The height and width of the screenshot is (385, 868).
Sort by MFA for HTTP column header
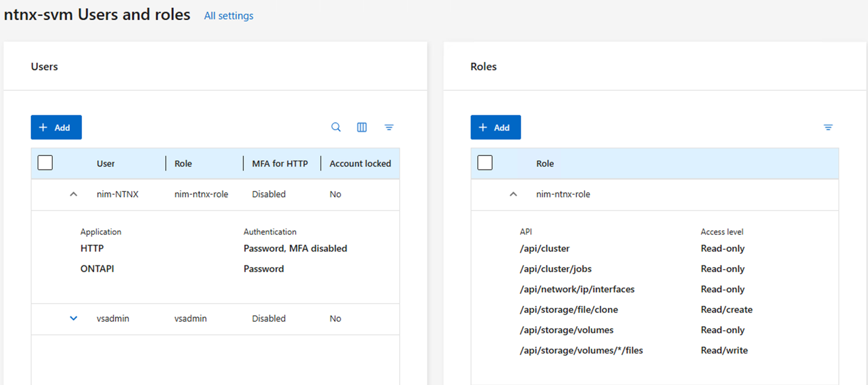pos(280,163)
